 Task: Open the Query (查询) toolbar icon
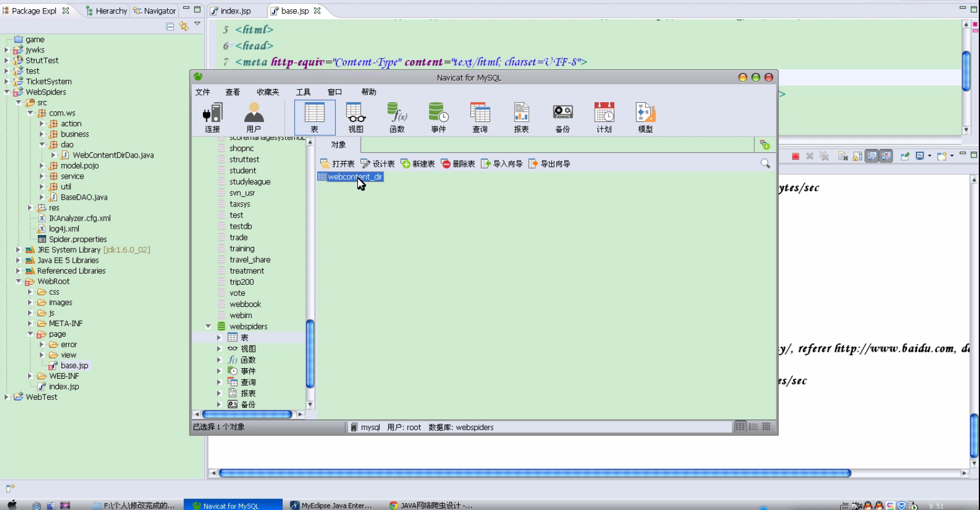[x=480, y=117]
